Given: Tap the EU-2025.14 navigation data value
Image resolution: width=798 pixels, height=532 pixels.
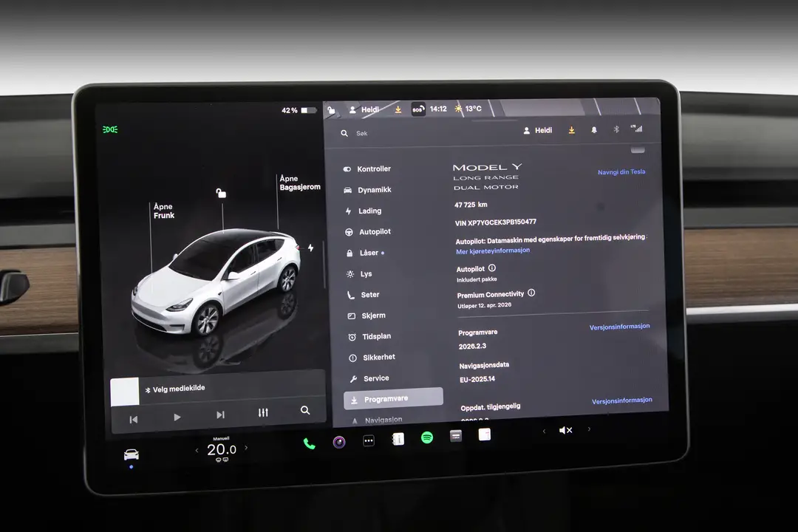Looking at the screenshot, I should [477, 379].
